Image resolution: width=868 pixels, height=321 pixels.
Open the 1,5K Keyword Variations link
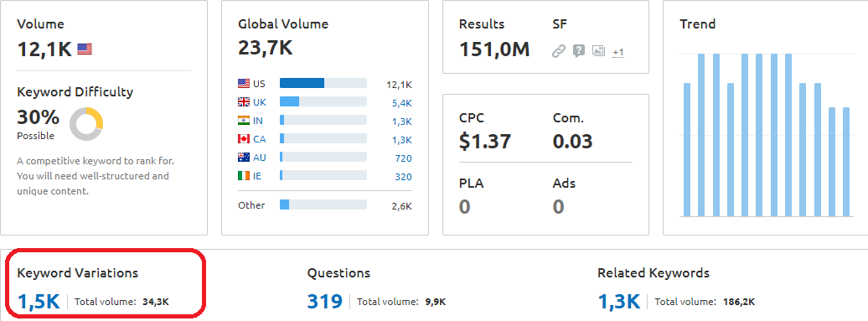[39, 302]
